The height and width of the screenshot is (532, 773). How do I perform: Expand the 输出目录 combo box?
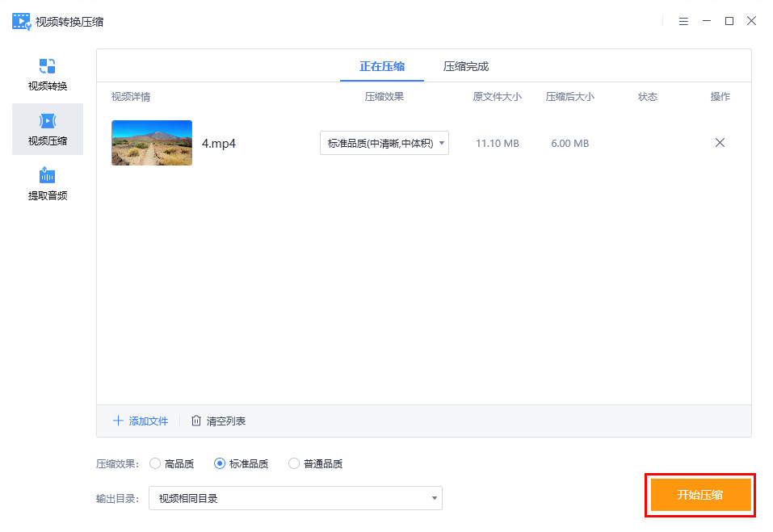[296, 498]
